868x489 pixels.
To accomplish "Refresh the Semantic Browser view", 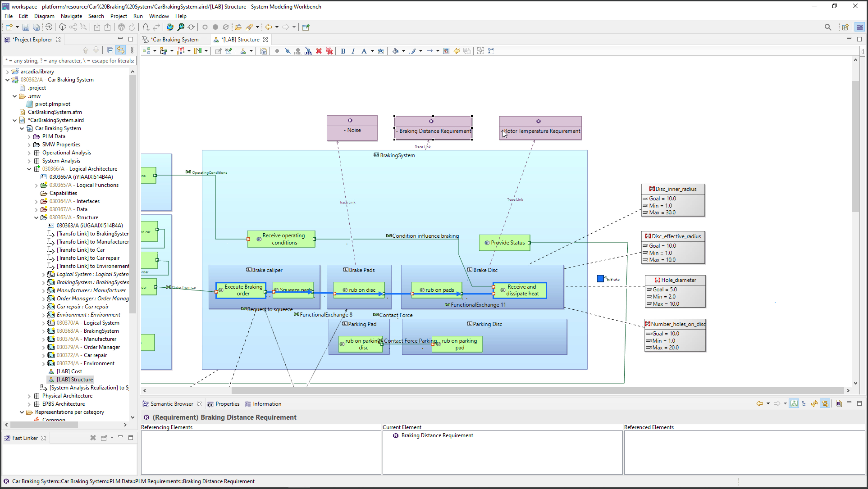I will pos(814,403).
